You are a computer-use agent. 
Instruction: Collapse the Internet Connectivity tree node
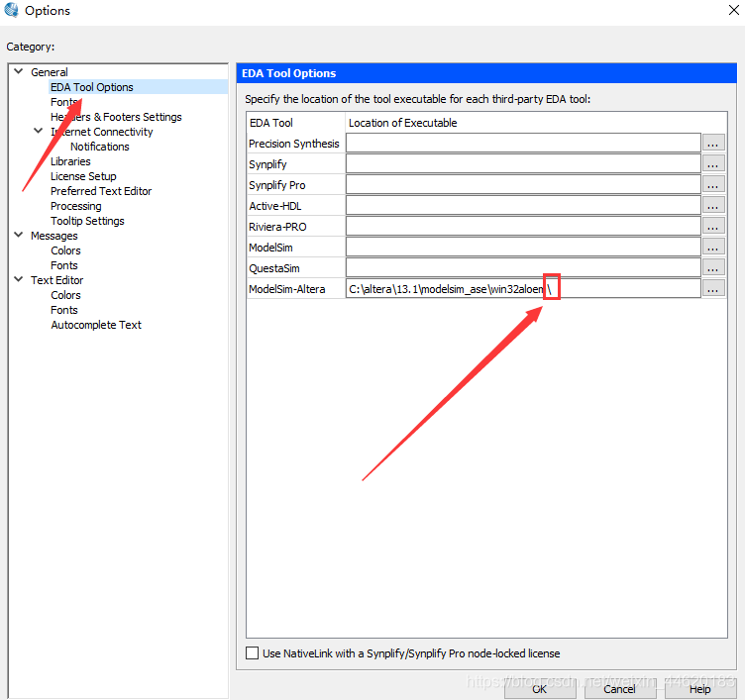(39, 131)
